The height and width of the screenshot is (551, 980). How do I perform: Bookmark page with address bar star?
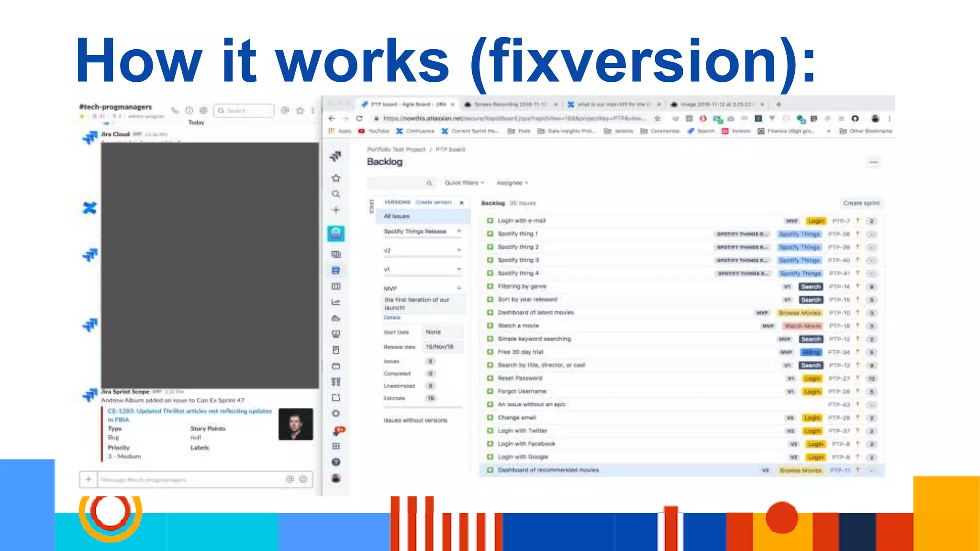coord(657,118)
